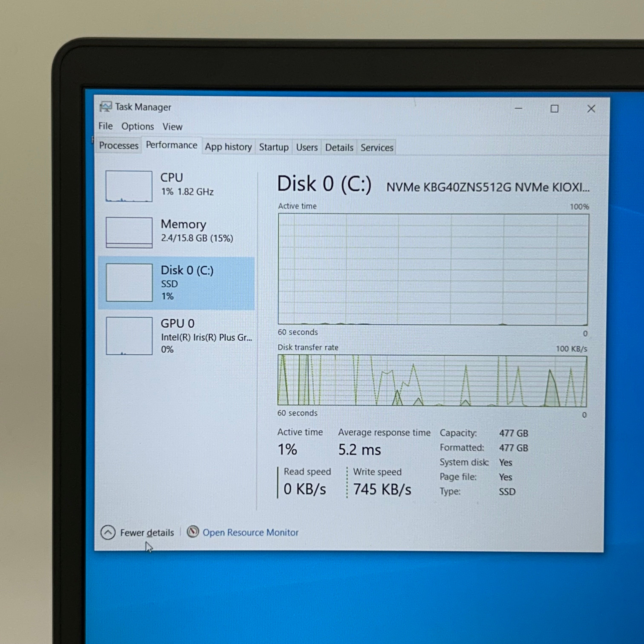
Task: Select GPU 0 in the performance sidebar
Action: pyautogui.click(x=177, y=336)
